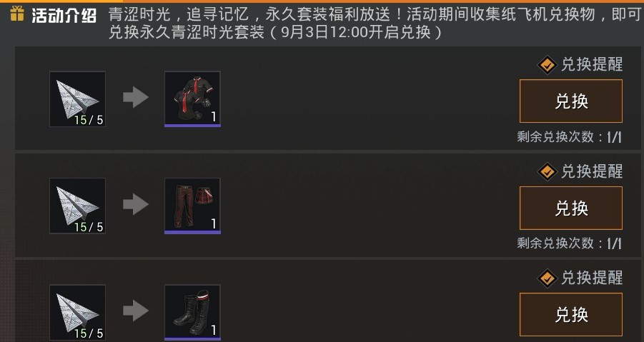Toggle 兑换提醒 checkbox for the pants row

547,171
